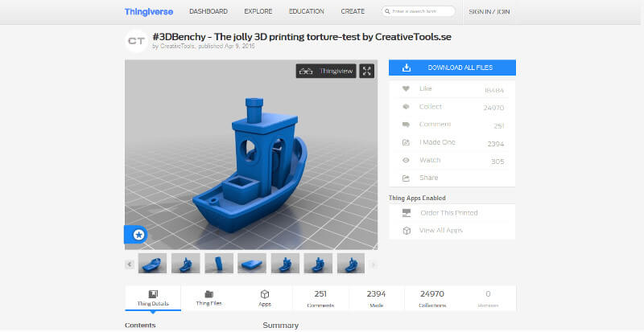This screenshot has height=332, width=644.
Task: Select the fifth boat thumbnail
Action: 285,263
